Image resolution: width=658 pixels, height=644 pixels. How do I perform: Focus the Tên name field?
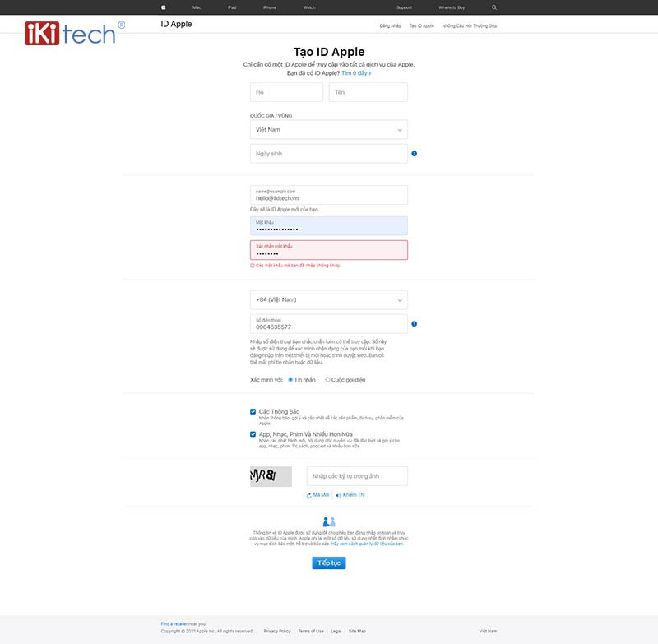point(368,92)
